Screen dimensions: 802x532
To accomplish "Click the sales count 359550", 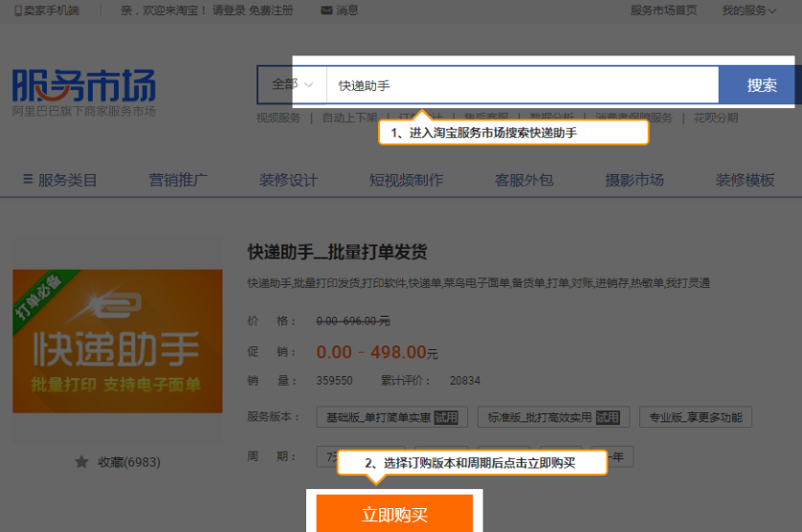I will (335, 381).
